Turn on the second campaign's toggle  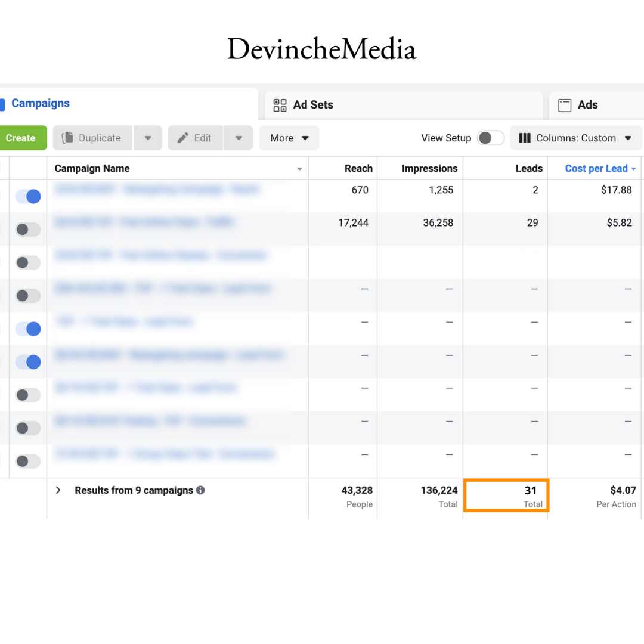click(x=27, y=230)
